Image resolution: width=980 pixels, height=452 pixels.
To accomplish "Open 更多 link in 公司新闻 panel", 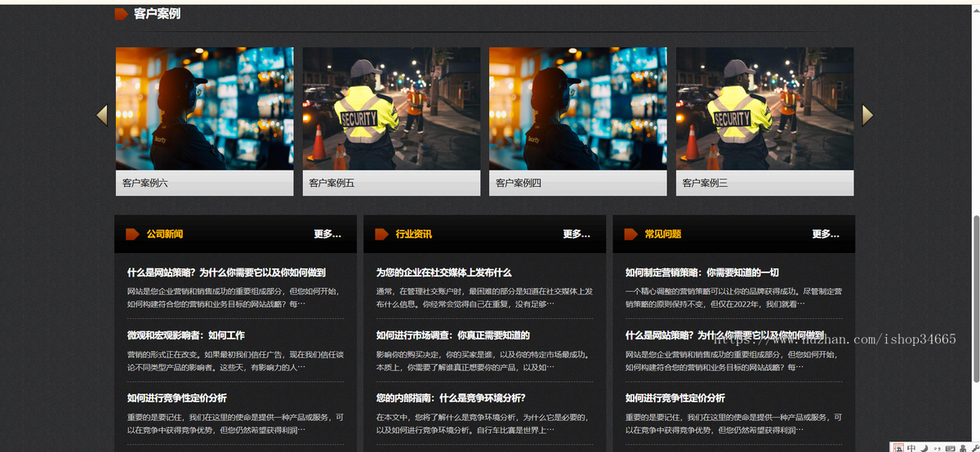I will 327,234.
